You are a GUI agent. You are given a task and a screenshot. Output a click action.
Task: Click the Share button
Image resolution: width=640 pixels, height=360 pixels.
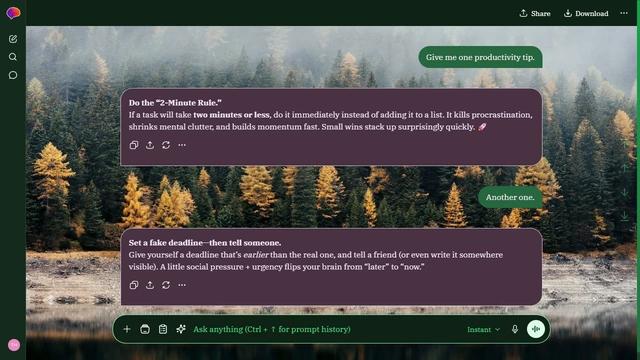click(535, 13)
